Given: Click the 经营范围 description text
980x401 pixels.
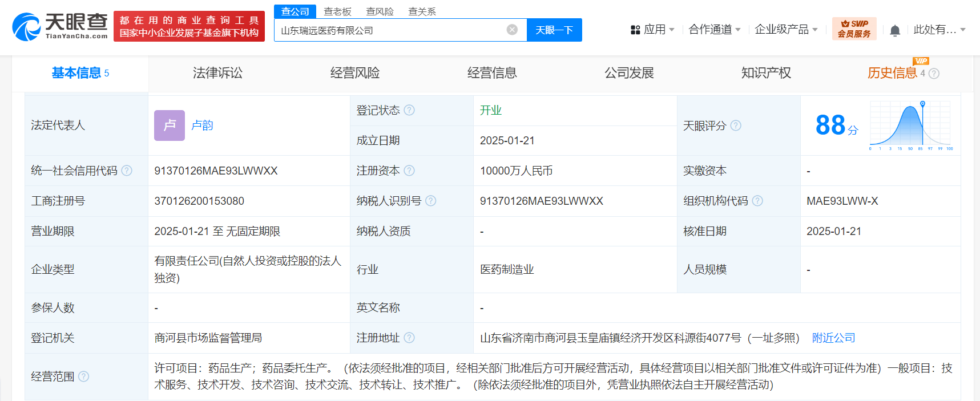Looking at the screenshot, I should (x=553, y=376).
